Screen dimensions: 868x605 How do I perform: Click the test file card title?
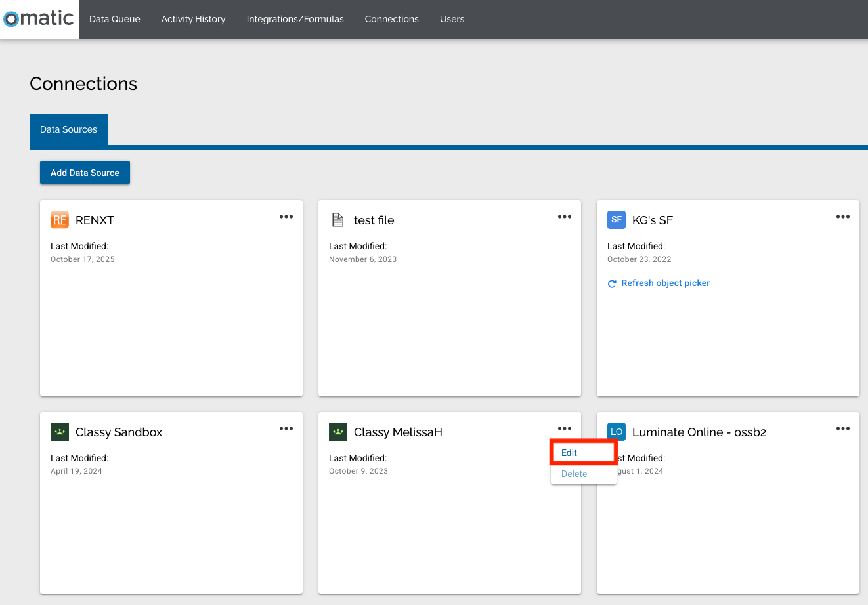coord(374,220)
